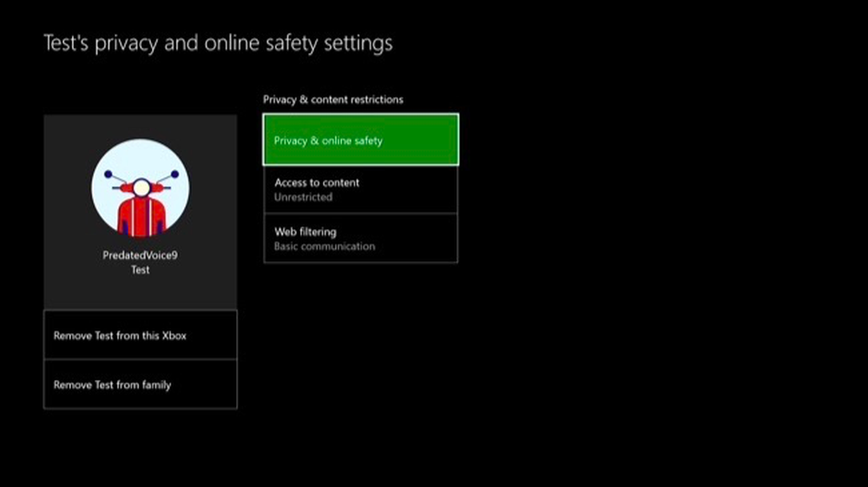The image size is (868, 487).
Task: Open Privacy & online safety option
Action: click(360, 140)
